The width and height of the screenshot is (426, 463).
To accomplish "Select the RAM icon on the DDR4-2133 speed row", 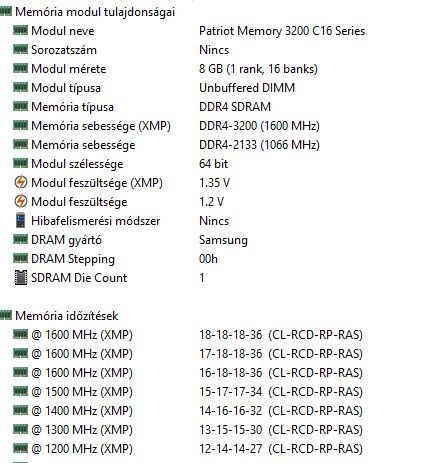I will coord(20,144).
